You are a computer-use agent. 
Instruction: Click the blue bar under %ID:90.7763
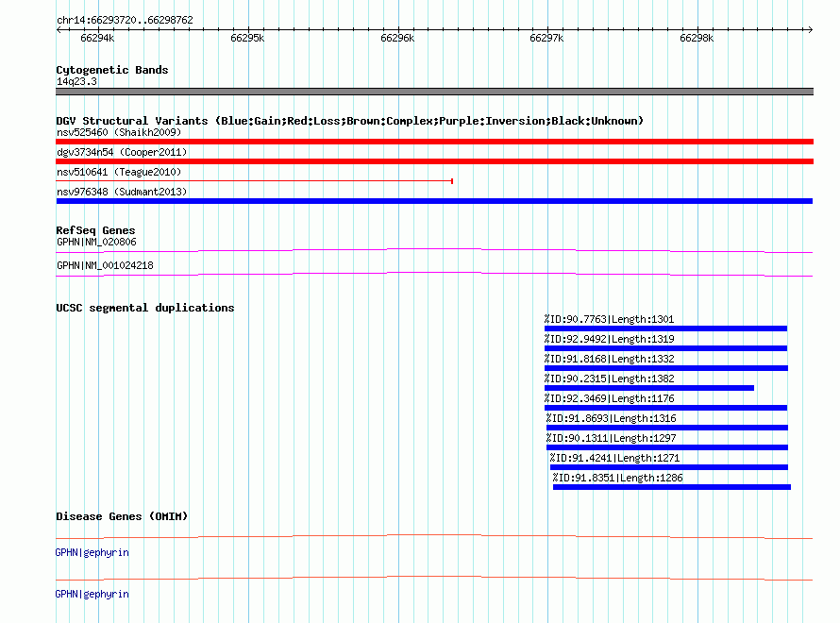pos(666,328)
